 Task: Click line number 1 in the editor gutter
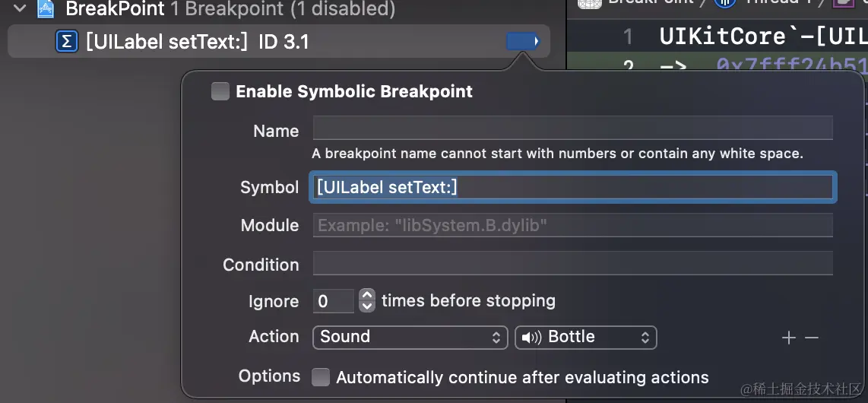click(x=627, y=36)
